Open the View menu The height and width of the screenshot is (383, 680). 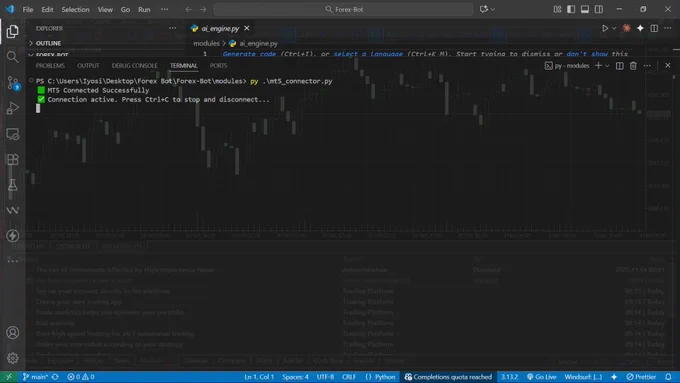105,9
